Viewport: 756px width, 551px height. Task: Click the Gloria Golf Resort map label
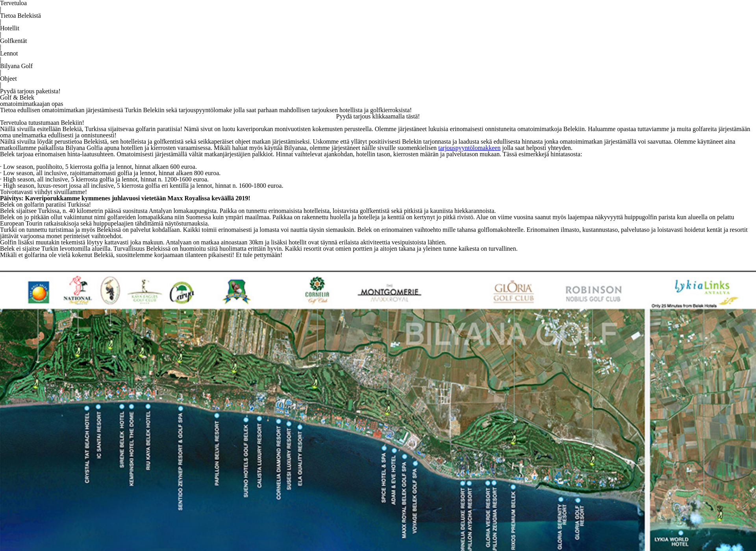click(x=579, y=523)
